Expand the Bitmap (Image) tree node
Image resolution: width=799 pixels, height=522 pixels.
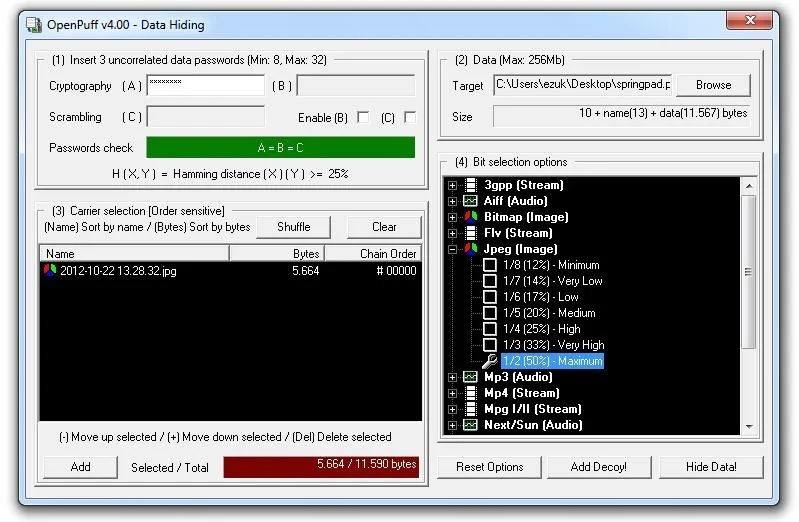452,217
